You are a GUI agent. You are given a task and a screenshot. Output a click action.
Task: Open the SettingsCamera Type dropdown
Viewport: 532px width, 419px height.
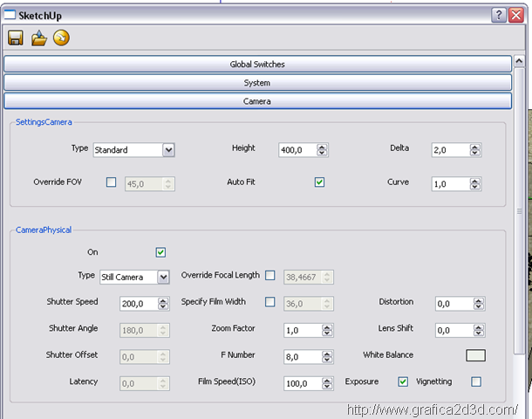point(168,150)
